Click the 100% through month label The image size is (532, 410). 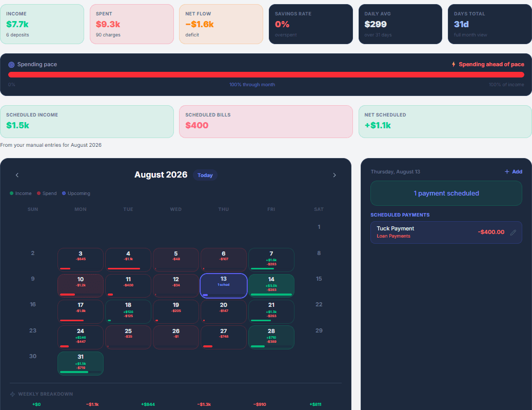coord(252,85)
